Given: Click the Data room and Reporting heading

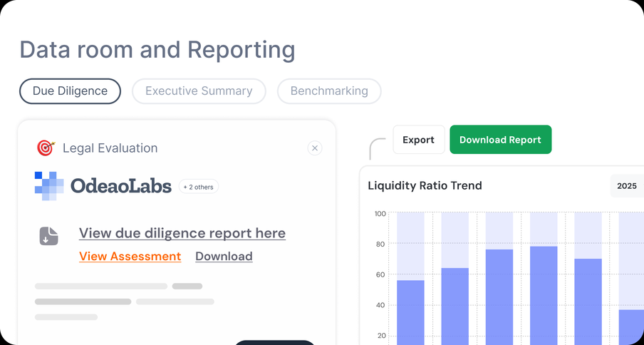Looking at the screenshot, I should 157,50.
